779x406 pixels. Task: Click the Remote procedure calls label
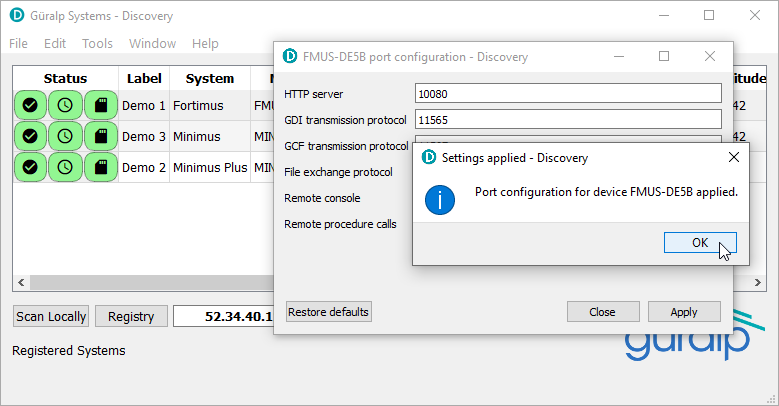340,224
